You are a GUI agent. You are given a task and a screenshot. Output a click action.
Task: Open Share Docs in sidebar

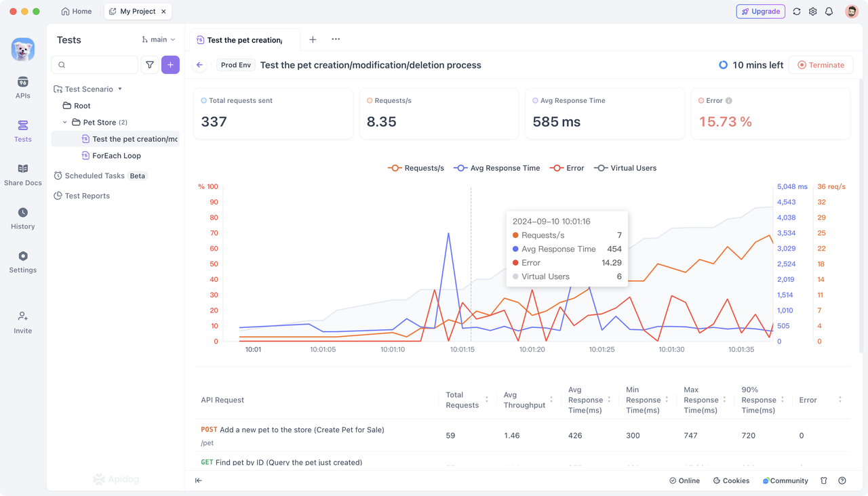(23, 174)
